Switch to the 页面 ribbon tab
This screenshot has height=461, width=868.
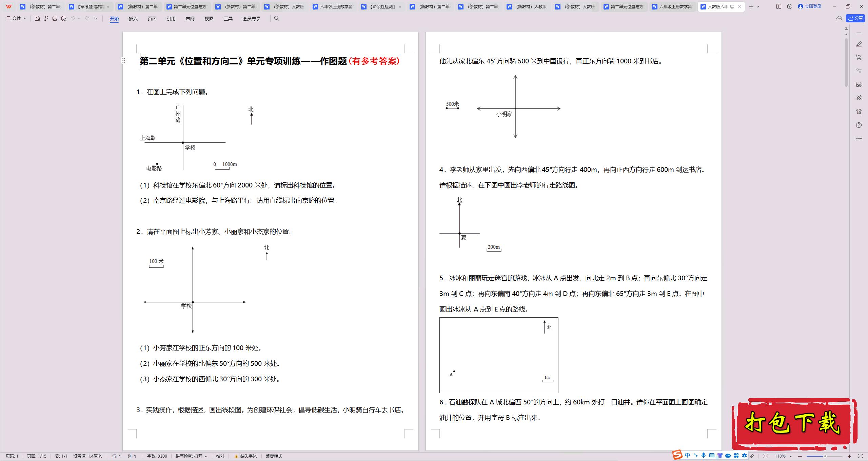pos(152,19)
